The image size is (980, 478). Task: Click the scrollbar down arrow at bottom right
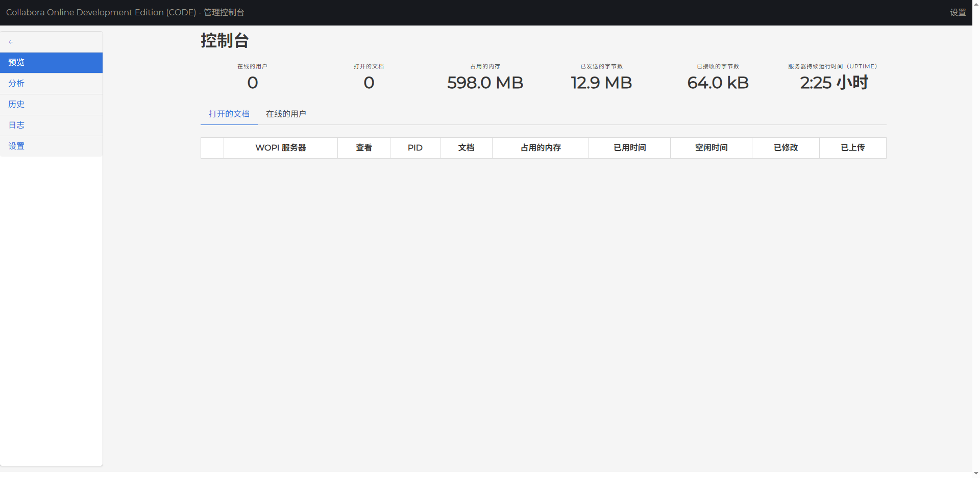[x=976, y=473]
